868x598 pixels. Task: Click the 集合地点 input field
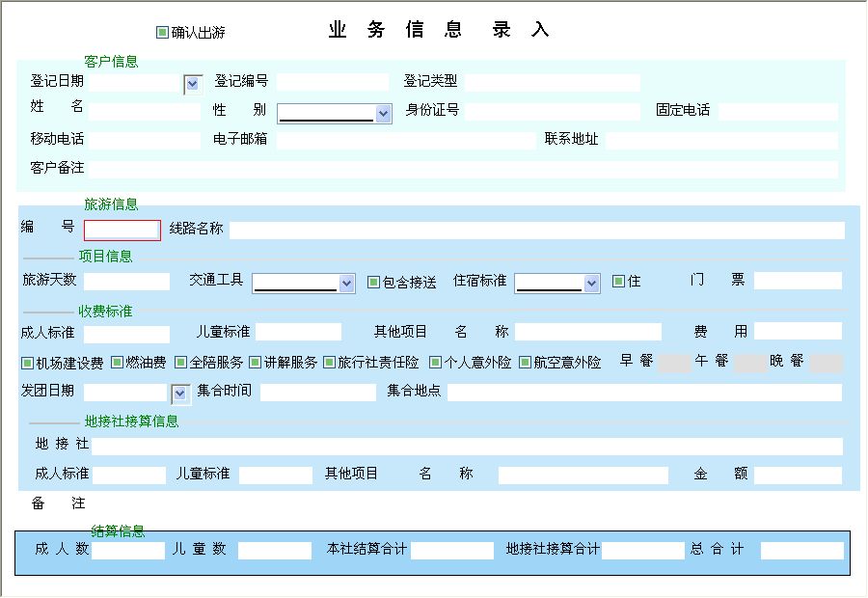click(x=645, y=393)
